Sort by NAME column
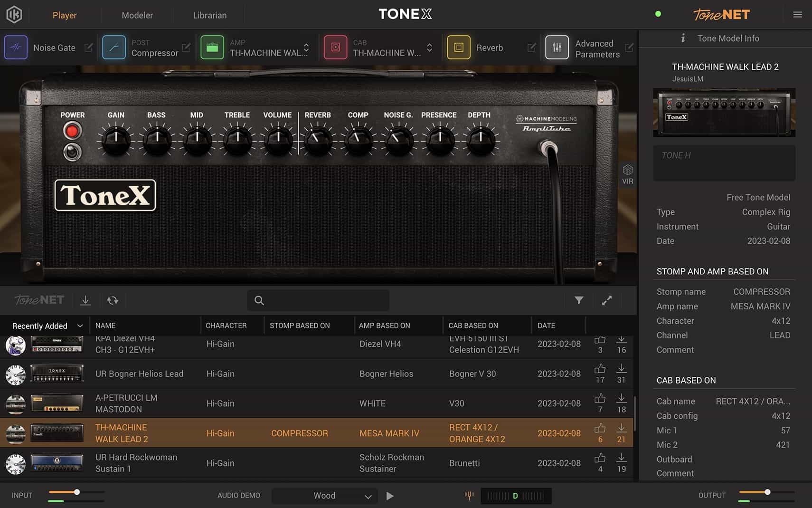The image size is (812, 508). 105,326
